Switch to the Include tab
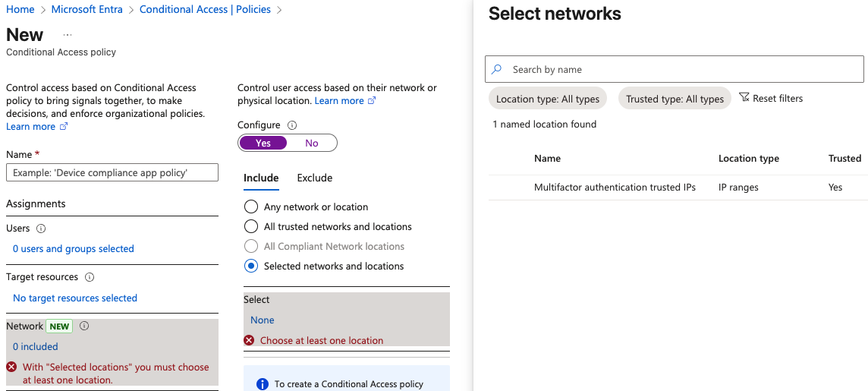868x391 pixels. click(x=261, y=178)
